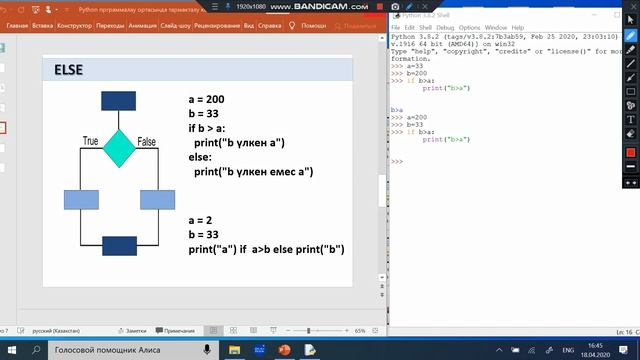The width and height of the screenshot is (640, 360).
Task: Open the Bandicam hamburger menu
Action: pyautogui.click(x=215, y=7)
